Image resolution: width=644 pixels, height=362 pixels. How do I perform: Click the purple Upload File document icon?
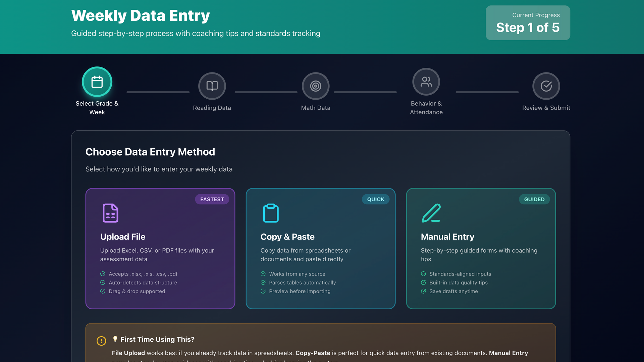(x=110, y=213)
